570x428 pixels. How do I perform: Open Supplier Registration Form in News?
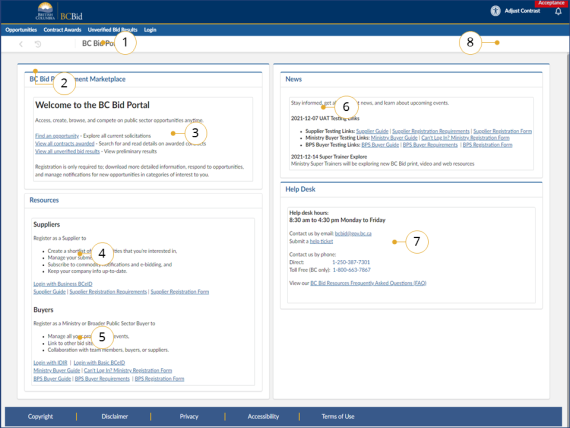(x=502, y=131)
